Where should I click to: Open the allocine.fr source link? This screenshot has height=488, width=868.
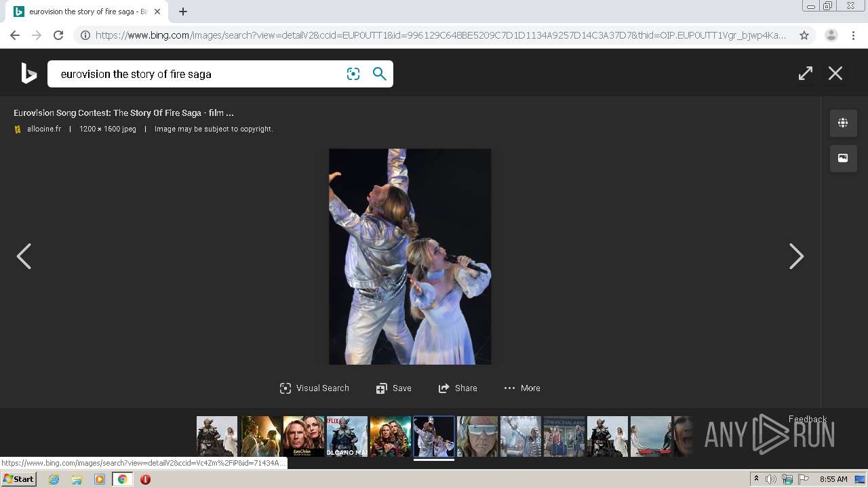pyautogui.click(x=43, y=129)
